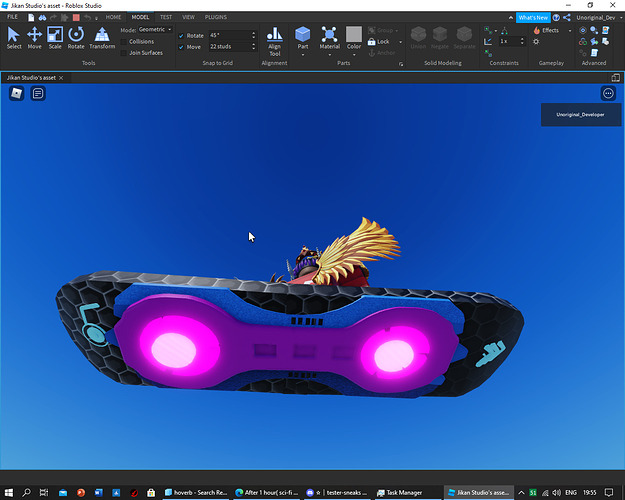Enable the Collisions checkbox
Image resolution: width=625 pixels, height=500 pixels.
click(x=124, y=41)
